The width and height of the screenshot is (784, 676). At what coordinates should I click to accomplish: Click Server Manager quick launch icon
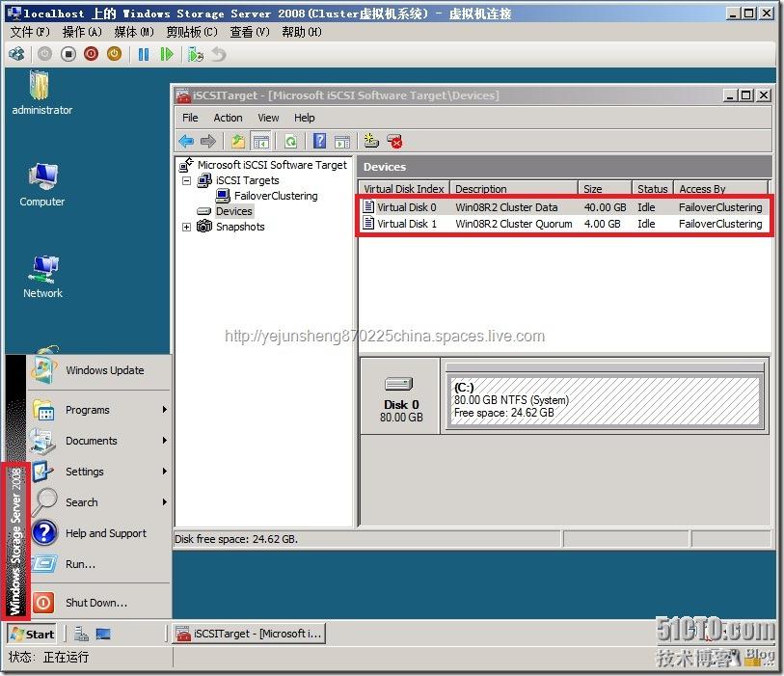[x=82, y=634]
